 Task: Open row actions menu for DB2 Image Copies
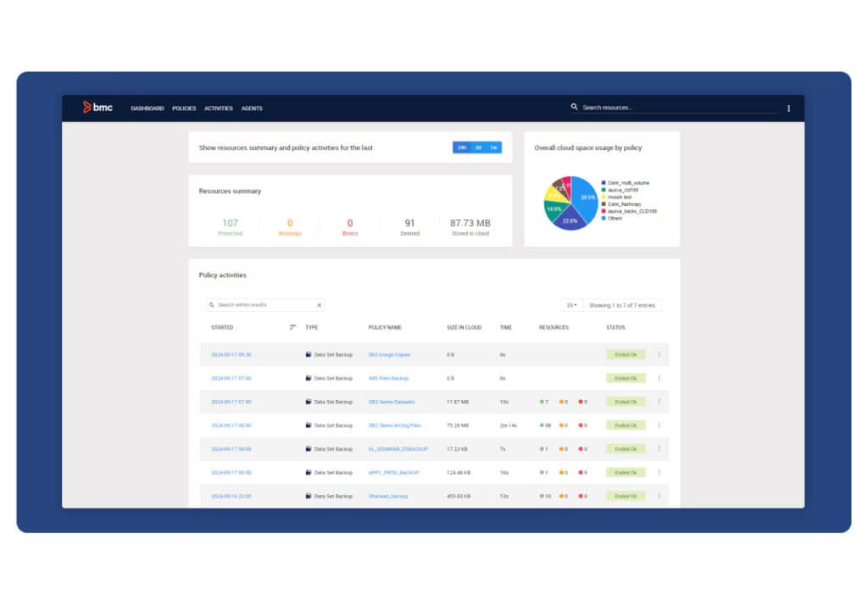click(x=659, y=355)
